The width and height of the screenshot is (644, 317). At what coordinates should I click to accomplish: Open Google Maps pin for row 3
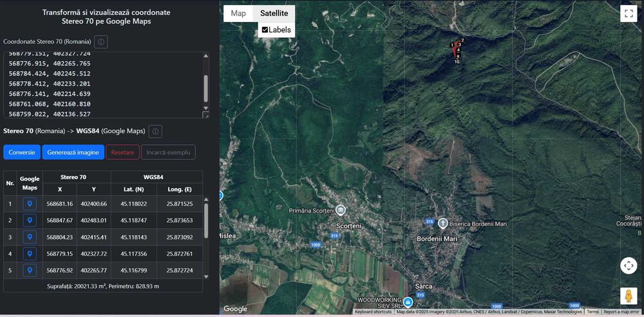coord(30,237)
